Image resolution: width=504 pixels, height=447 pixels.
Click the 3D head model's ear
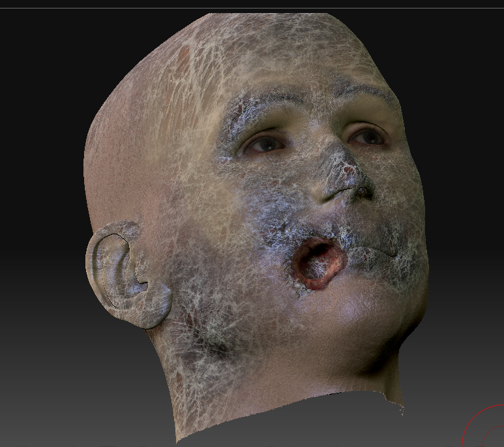(128, 274)
